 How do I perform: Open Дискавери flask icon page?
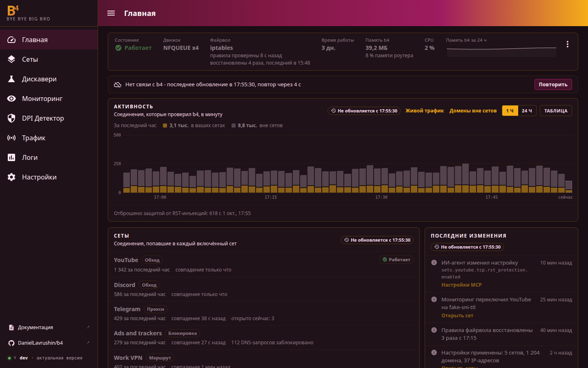[49, 79]
